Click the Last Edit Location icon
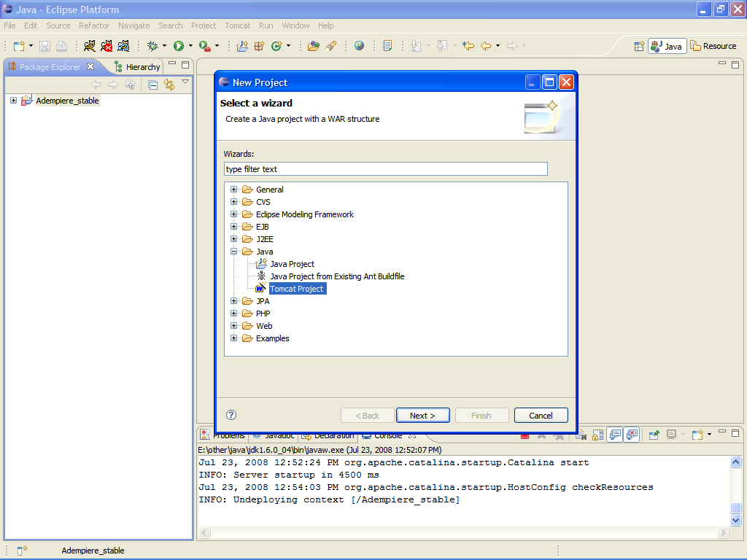Screen dimensions: 747x560 [468, 46]
